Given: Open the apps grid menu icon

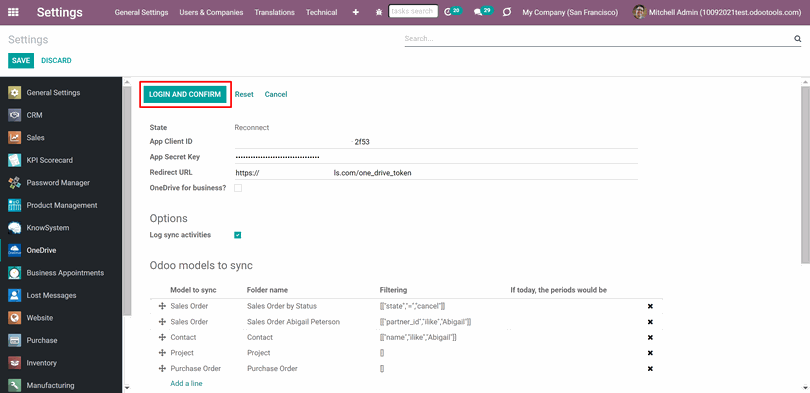Looking at the screenshot, I should [x=14, y=12].
